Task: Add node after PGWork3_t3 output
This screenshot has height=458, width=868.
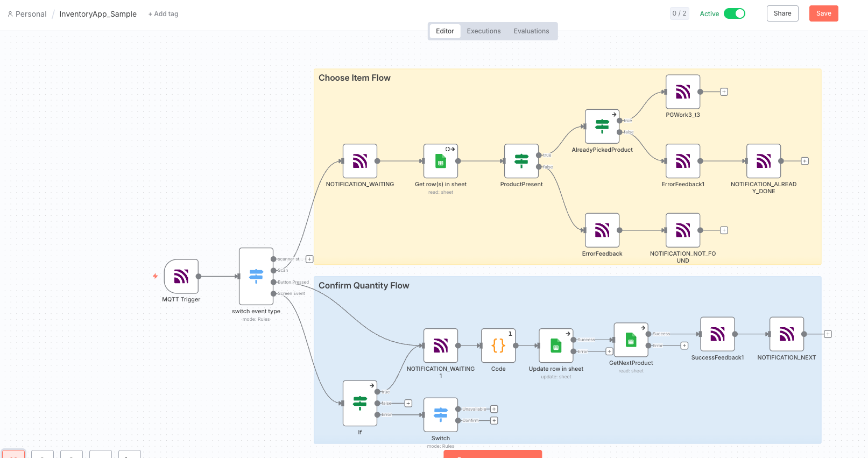Action: (x=724, y=92)
